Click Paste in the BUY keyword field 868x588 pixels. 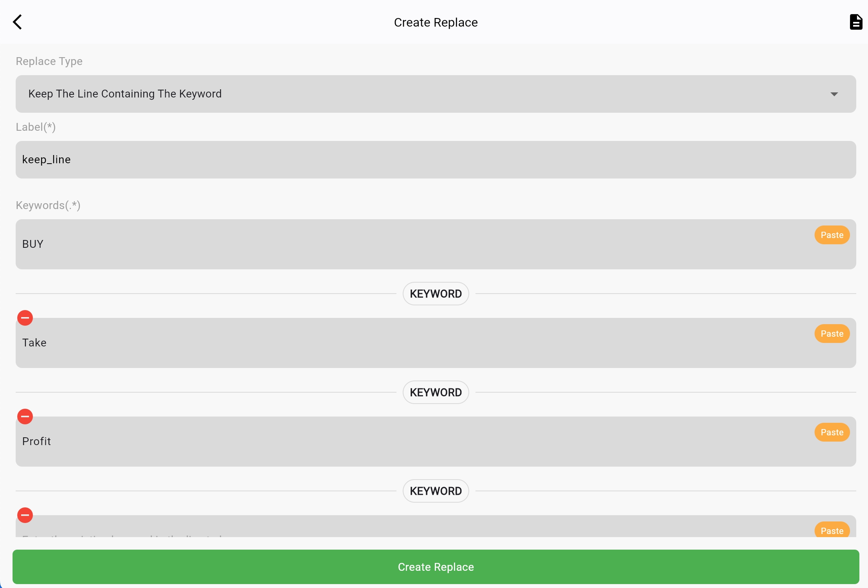(x=832, y=235)
